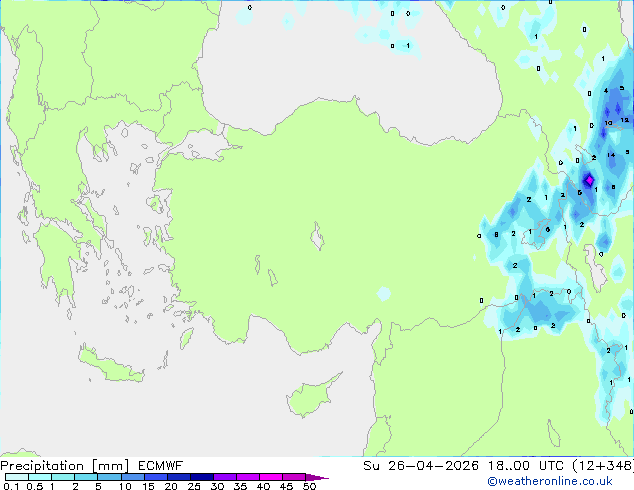Viewport: 634px width, 490px height.
Task: Click the legend value '25'
Action: [x=194, y=486]
